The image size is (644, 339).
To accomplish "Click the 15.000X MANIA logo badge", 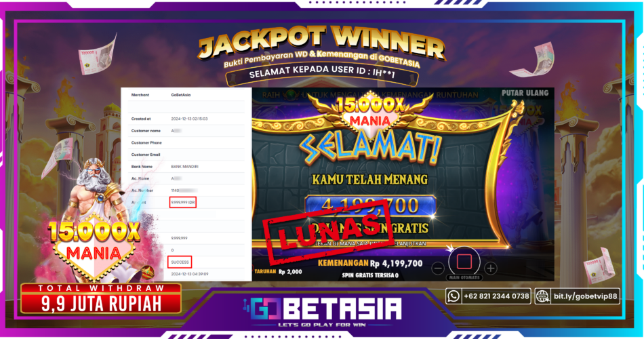I will point(94,245).
